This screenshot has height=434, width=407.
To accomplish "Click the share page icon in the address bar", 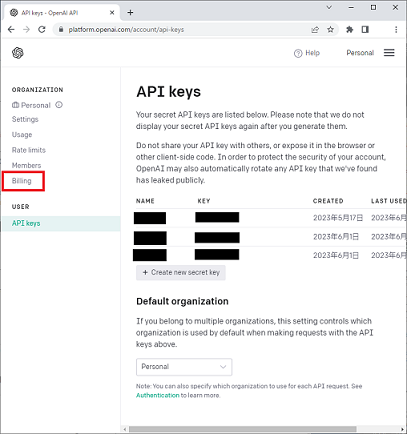I will [315, 30].
